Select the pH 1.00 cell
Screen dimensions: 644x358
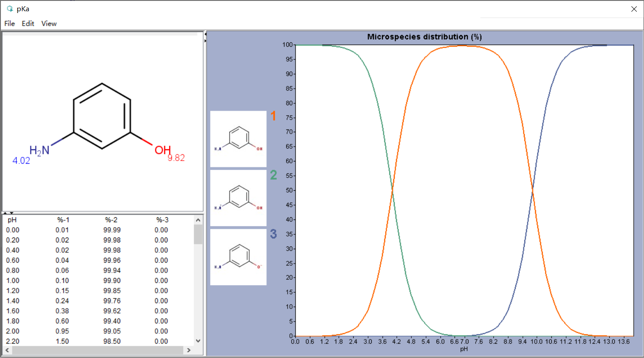[12, 281]
